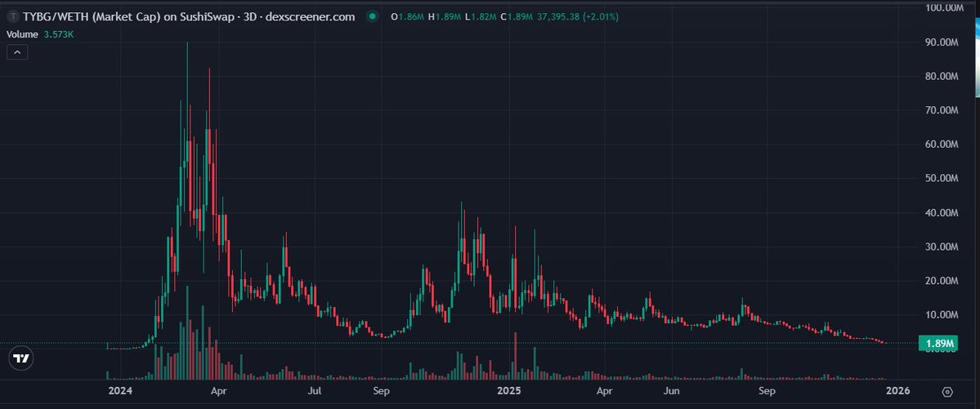The width and height of the screenshot is (980, 409).
Task: Click the Jul time axis label
Action: 315,392
